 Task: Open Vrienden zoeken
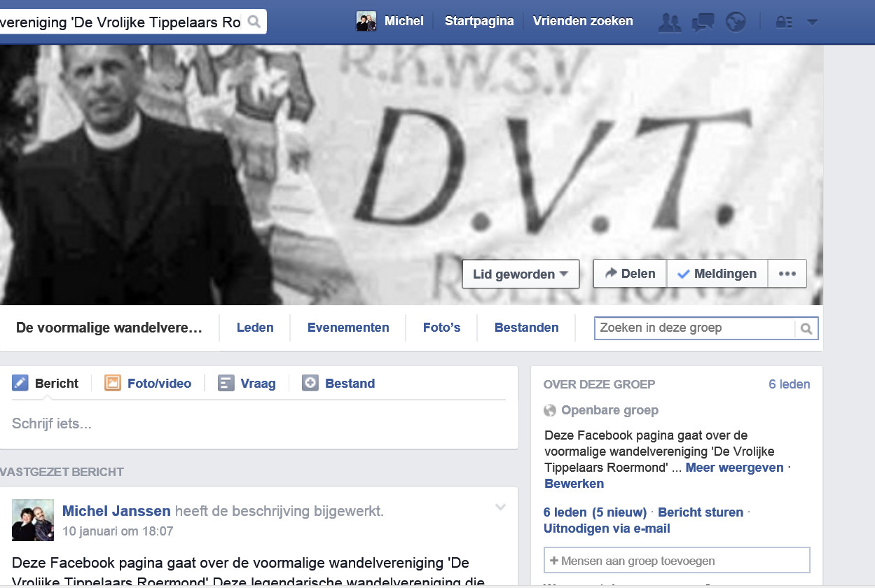click(583, 21)
